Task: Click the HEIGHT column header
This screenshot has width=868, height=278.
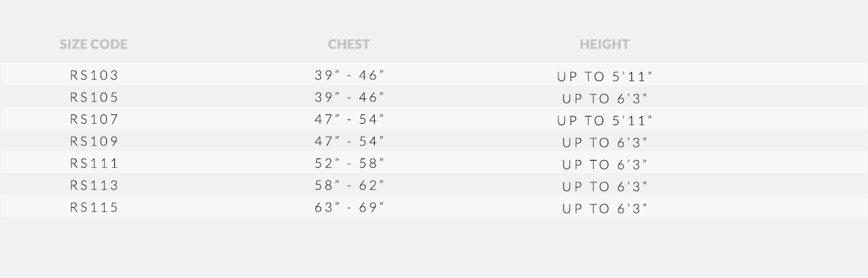Action: [604, 44]
